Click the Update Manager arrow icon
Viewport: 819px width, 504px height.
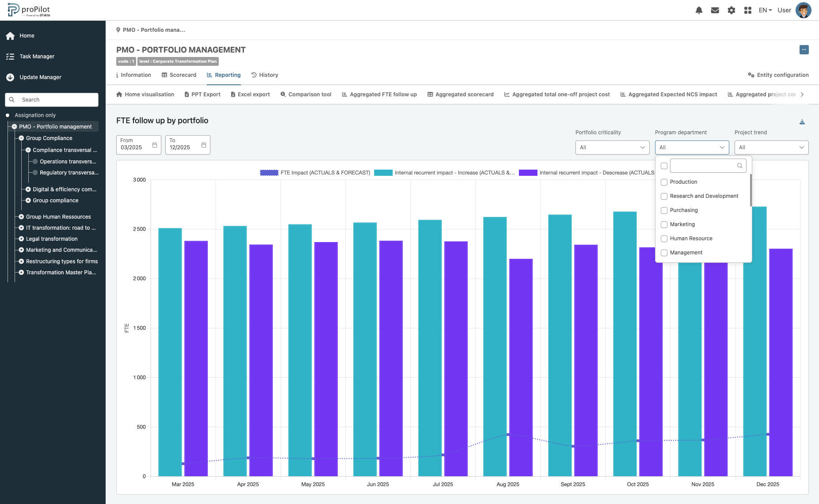(x=10, y=77)
